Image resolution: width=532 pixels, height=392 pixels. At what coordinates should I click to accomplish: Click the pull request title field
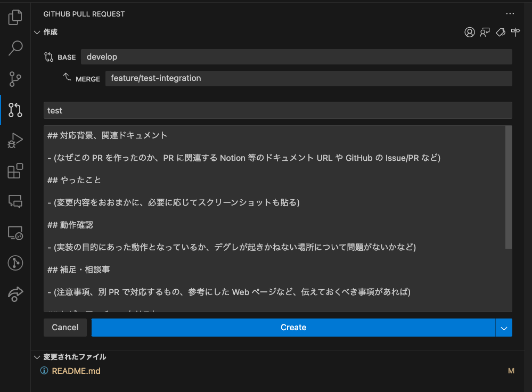pos(277,110)
